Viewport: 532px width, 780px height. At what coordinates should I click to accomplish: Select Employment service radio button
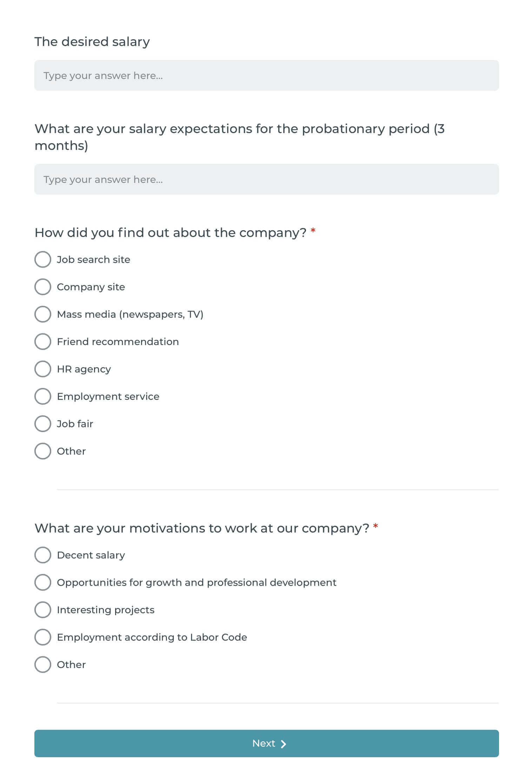click(43, 396)
